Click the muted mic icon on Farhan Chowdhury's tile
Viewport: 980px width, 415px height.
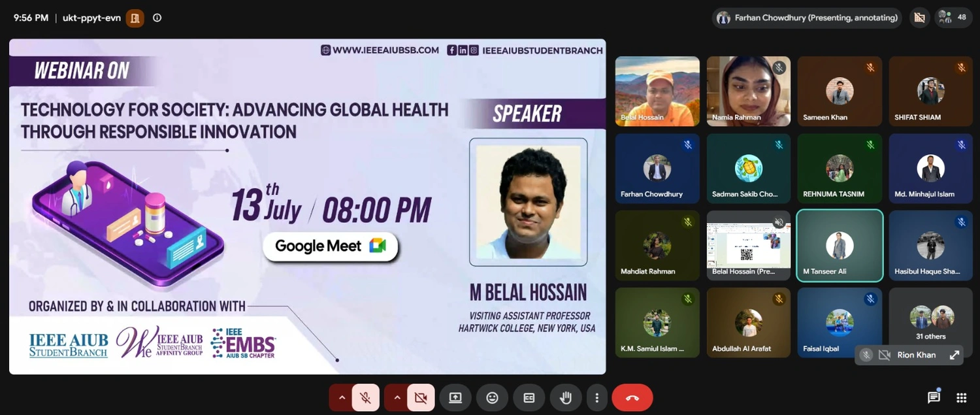tap(687, 145)
